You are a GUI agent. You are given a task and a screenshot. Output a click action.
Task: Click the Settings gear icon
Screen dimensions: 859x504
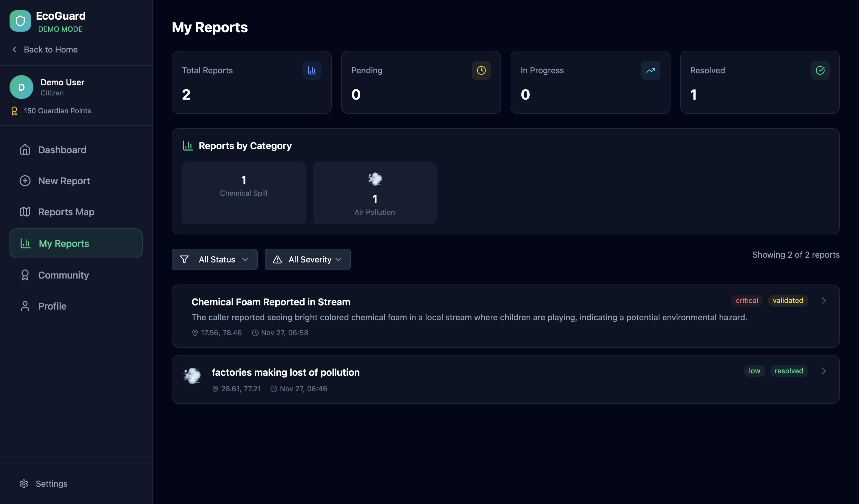tap(24, 483)
